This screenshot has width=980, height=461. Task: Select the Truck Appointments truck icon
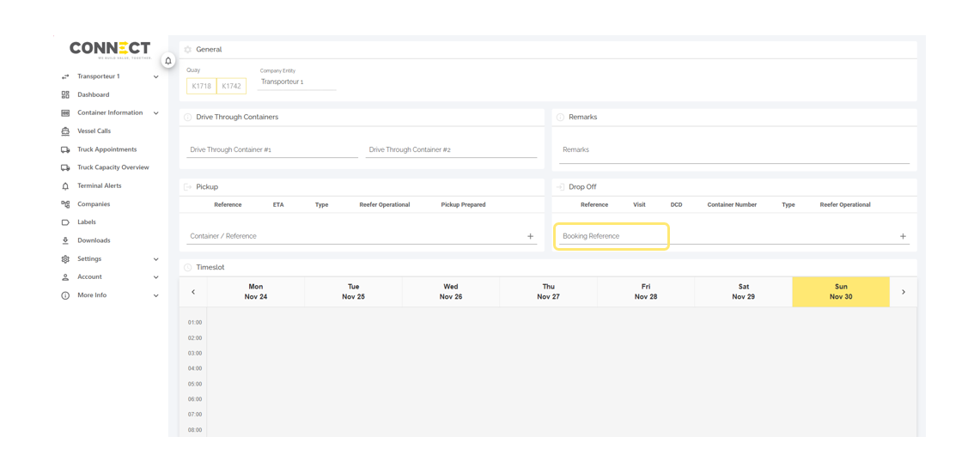pyautogui.click(x=65, y=149)
